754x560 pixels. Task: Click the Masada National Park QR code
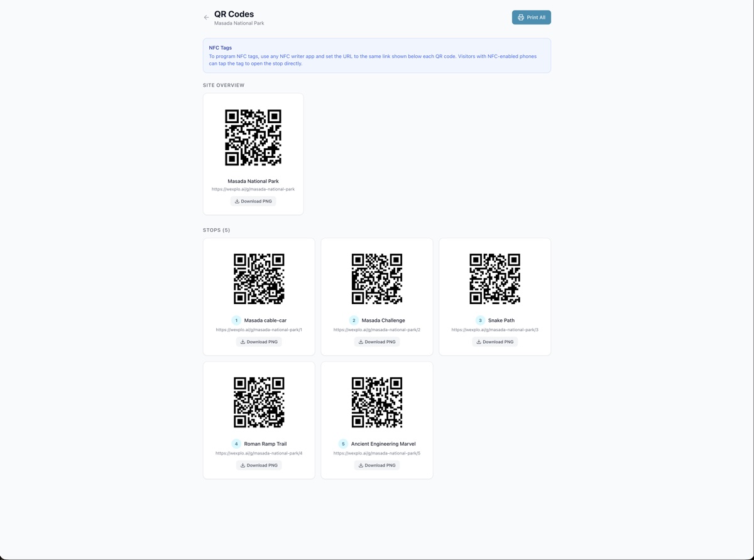point(253,138)
